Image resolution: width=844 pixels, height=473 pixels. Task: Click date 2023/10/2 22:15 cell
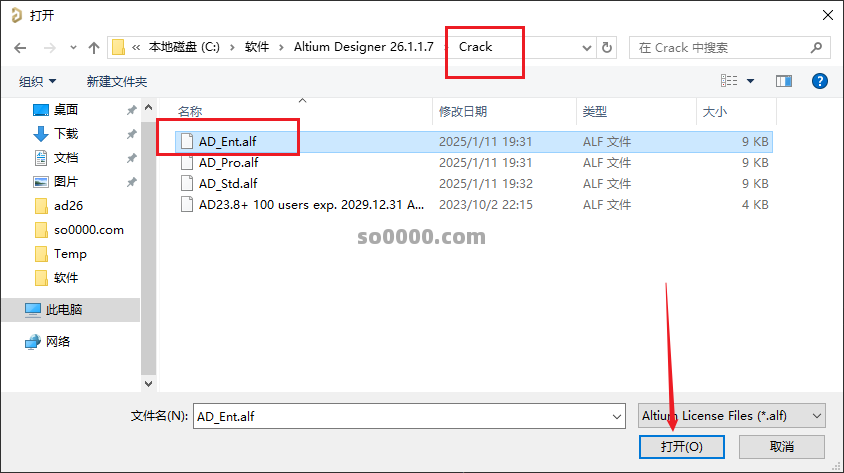[486, 204]
